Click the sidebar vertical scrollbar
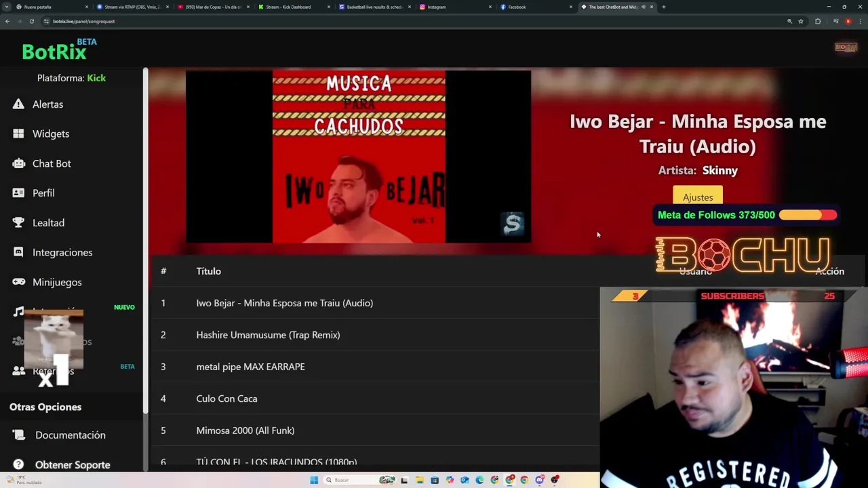The width and height of the screenshot is (868, 488). click(x=145, y=241)
